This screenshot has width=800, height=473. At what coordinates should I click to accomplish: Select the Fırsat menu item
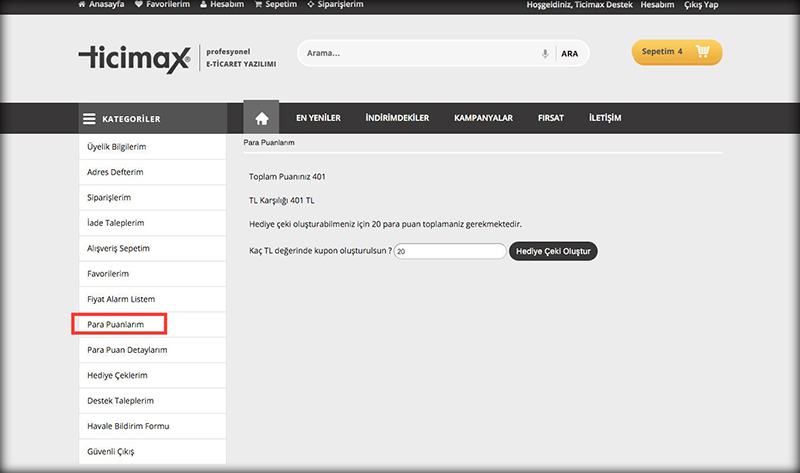(551, 118)
